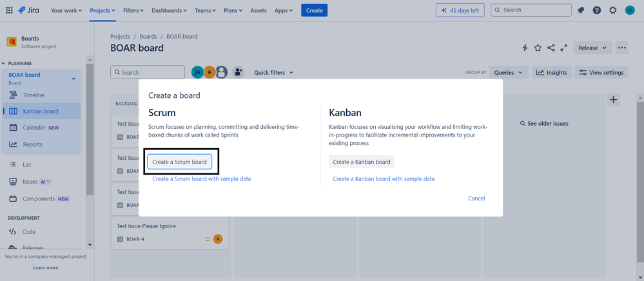This screenshot has height=281, width=644.
Task: Open the JA profile avatar in top bar
Action: coord(630,10)
